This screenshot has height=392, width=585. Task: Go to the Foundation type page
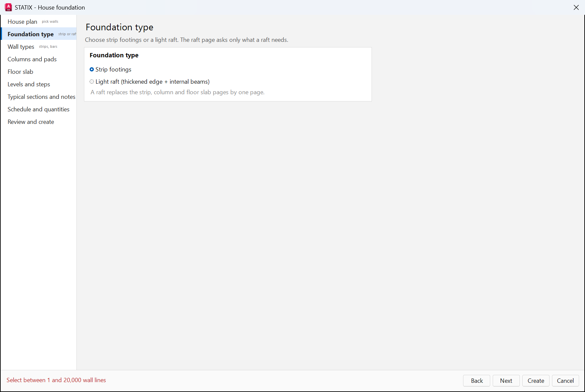39,34
